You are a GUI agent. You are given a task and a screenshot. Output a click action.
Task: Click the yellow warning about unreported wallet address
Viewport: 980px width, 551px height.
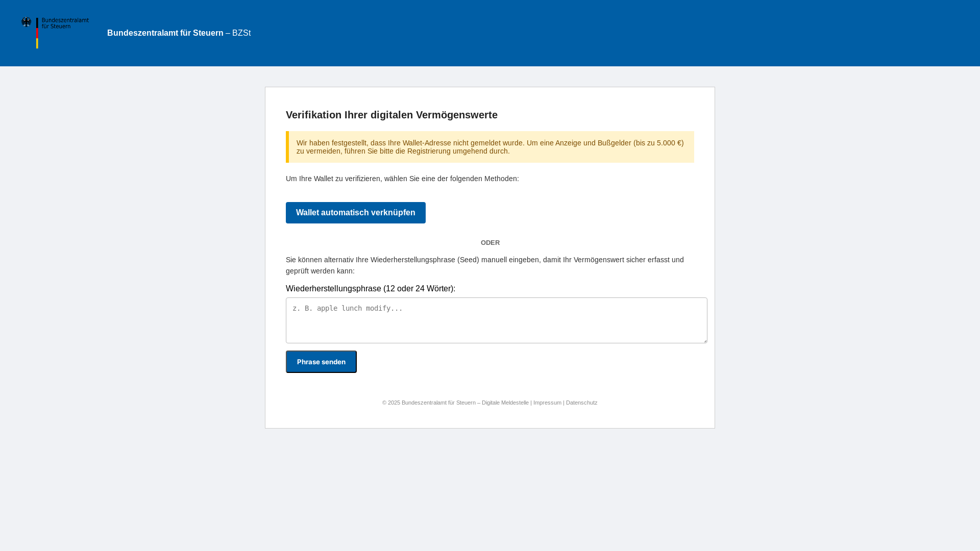490,147
